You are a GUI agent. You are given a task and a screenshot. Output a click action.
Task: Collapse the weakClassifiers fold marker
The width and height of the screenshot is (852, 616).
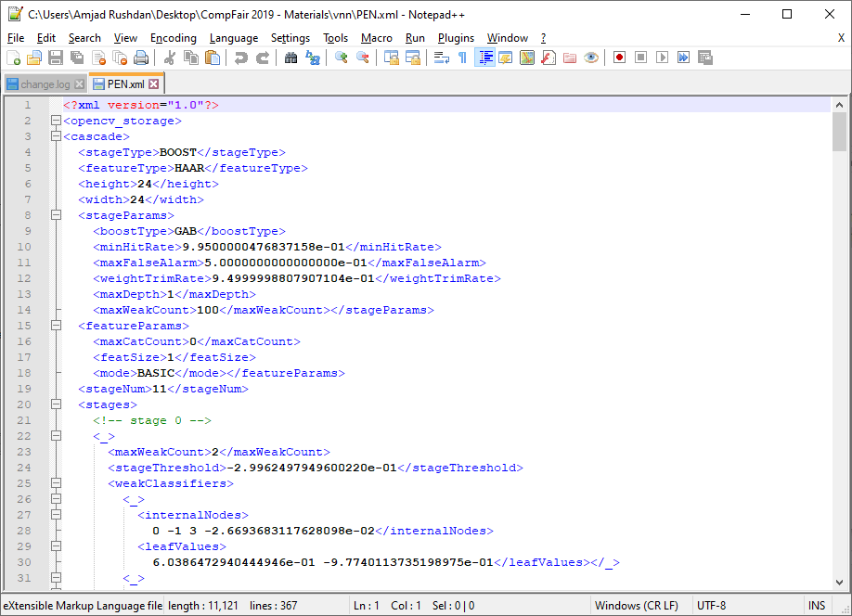click(56, 483)
